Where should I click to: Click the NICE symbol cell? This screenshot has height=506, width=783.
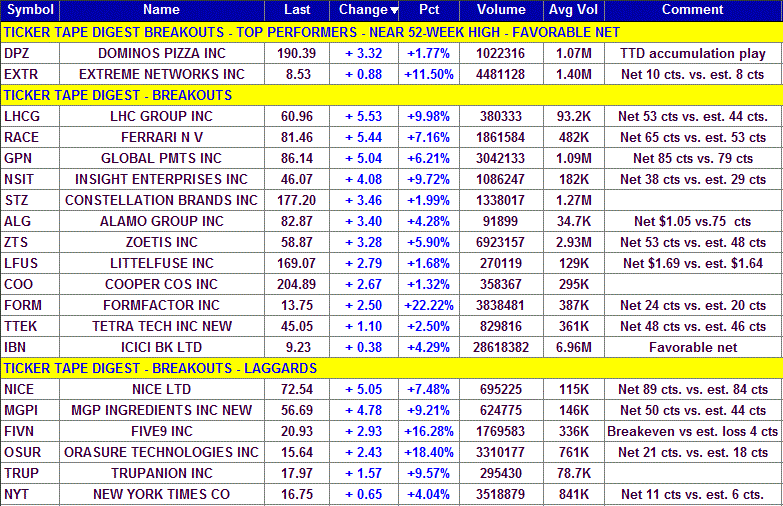[x=30, y=389]
